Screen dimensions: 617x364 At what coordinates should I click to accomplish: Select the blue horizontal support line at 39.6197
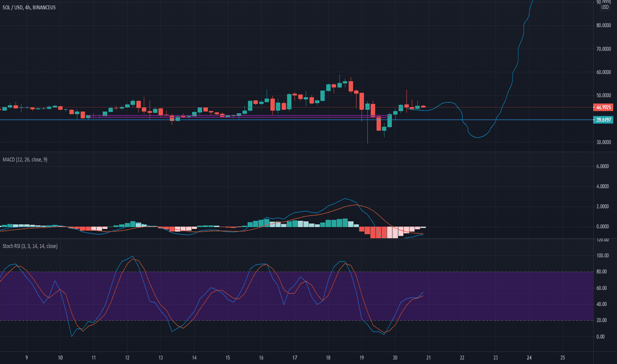(x=297, y=120)
